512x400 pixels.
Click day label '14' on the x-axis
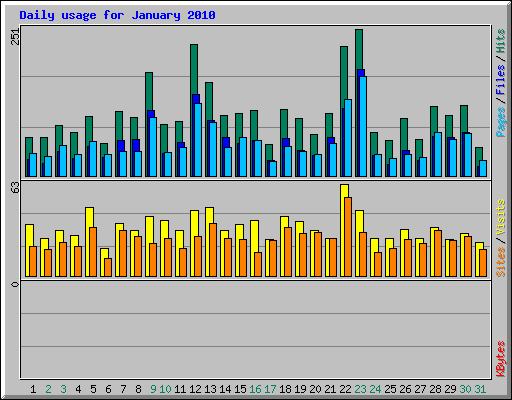coord(225,389)
